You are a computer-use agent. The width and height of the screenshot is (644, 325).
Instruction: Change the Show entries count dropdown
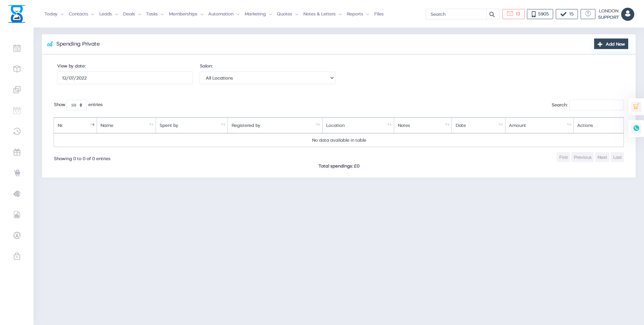(x=76, y=105)
